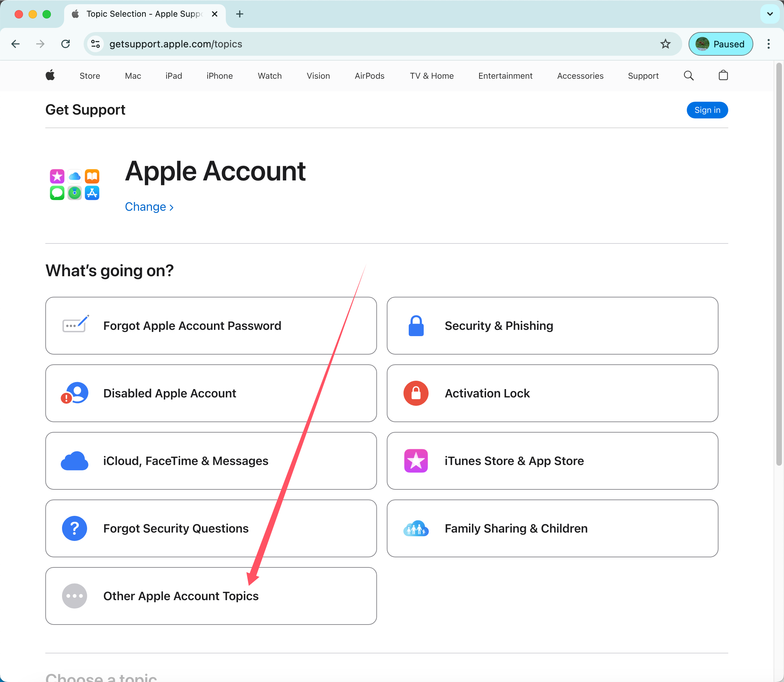Select Security & Phishing topic
The width and height of the screenshot is (784, 682).
(x=553, y=326)
